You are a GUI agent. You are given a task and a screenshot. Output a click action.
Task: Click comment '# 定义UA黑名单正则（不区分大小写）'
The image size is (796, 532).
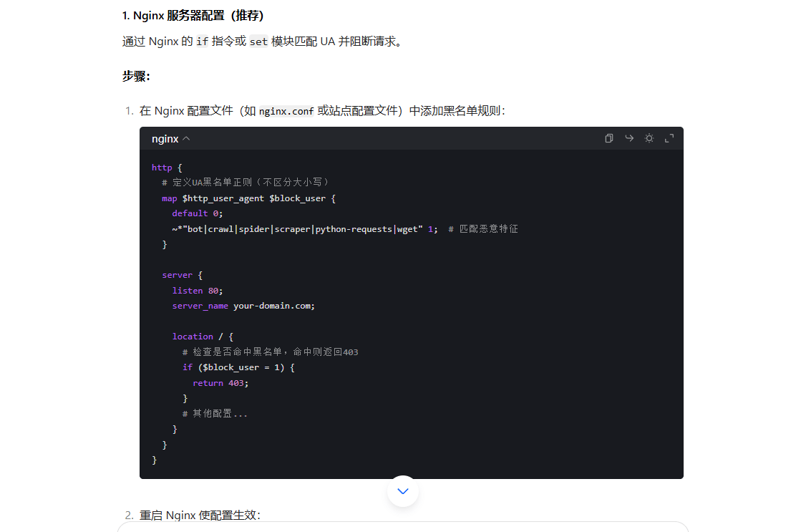tap(246, 183)
